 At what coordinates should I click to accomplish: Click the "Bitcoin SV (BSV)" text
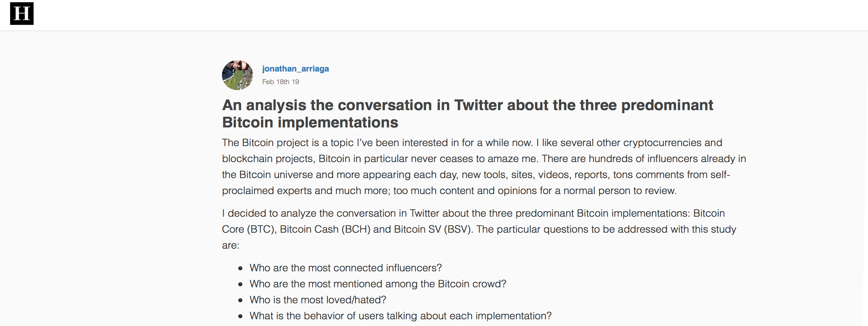(432, 230)
